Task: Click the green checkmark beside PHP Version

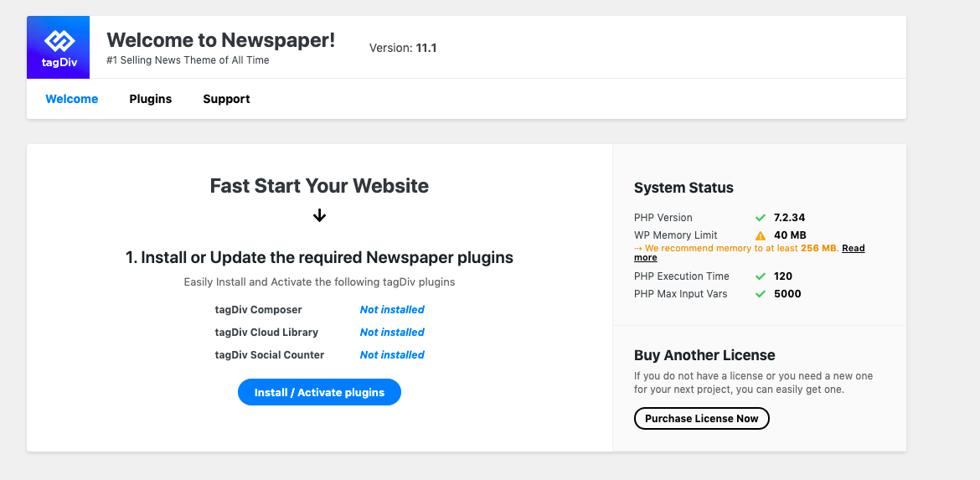Action: click(760, 218)
